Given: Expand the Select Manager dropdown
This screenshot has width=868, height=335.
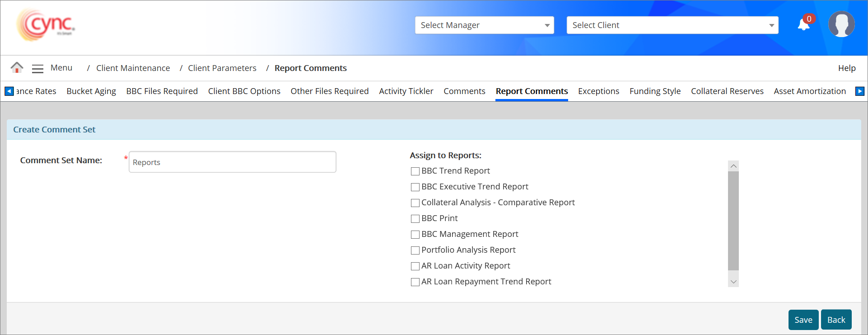Looking at the screenshot, I should (x=484, y=25).
